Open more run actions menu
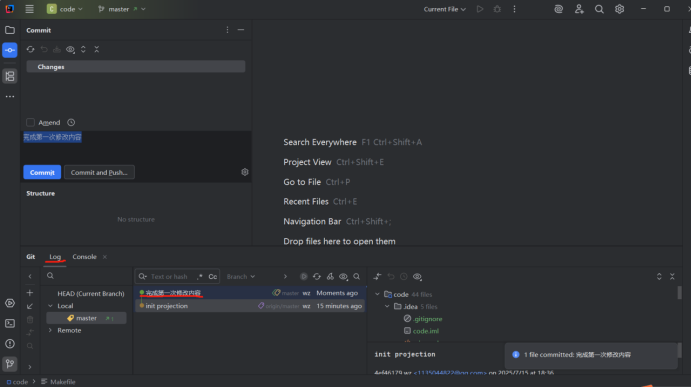The image size is (691, 387). click(x=514, y=9)
